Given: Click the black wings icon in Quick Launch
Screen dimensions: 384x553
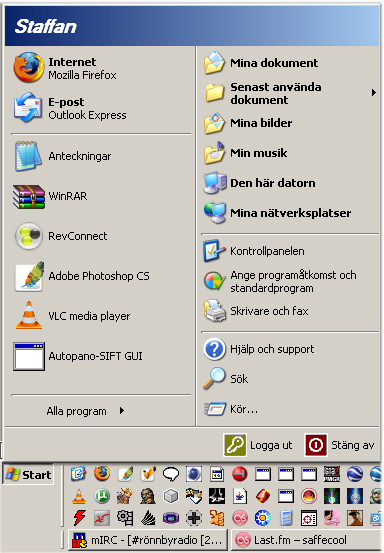Looking at the screenshot, I should tap(148, 518).
